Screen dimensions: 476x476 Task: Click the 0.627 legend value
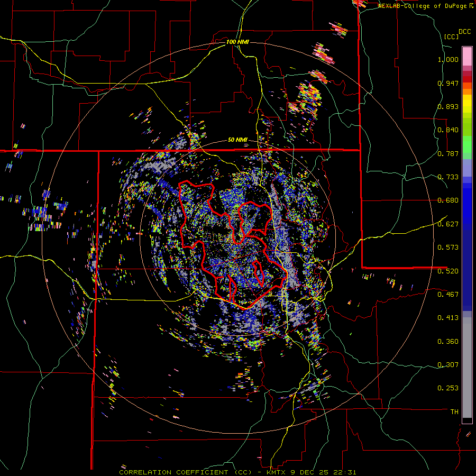pos(448,224)
